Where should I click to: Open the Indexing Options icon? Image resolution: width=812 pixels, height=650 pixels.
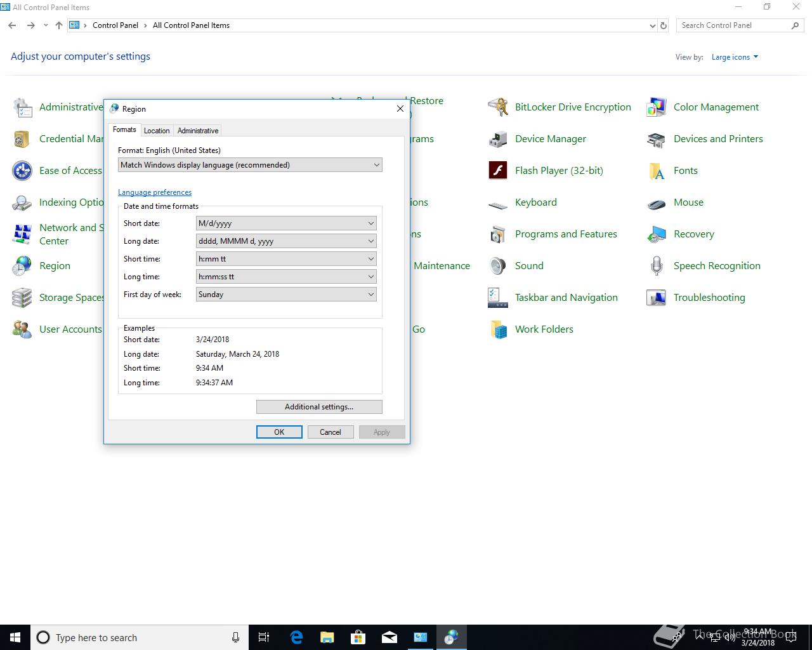tap(22, 202)
